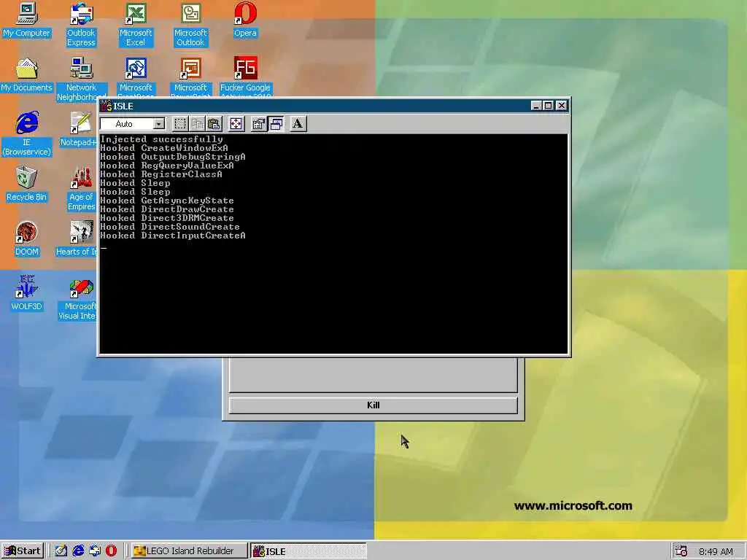
Task: Select the Opera desktop shortcut
Action: pyautogui.click(x=245, y=20)
